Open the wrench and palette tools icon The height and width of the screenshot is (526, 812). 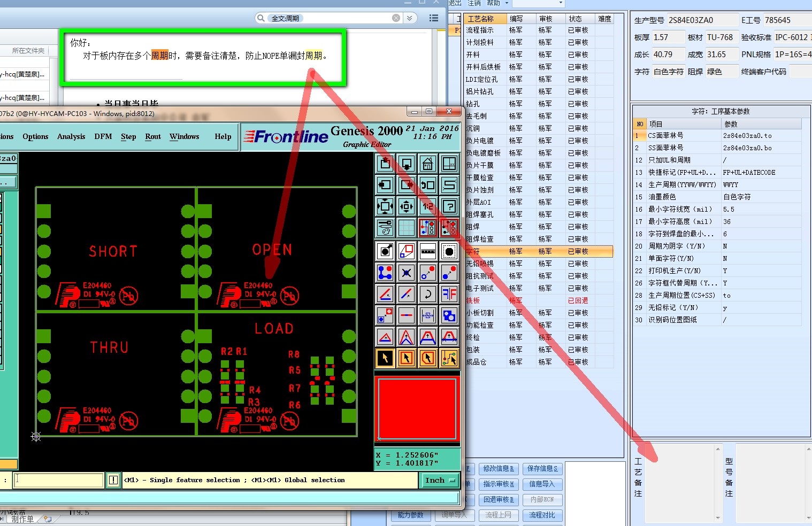click(385, 228)
